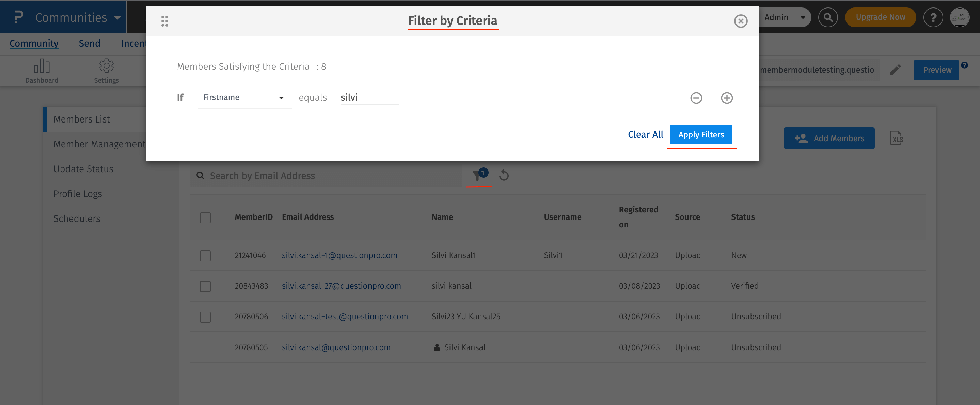
Task: Switch to the Send tab
Action: 90,43
